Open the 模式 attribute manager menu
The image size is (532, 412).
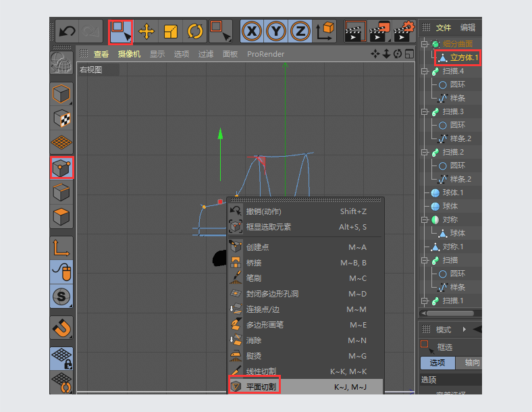pos(444,330)
